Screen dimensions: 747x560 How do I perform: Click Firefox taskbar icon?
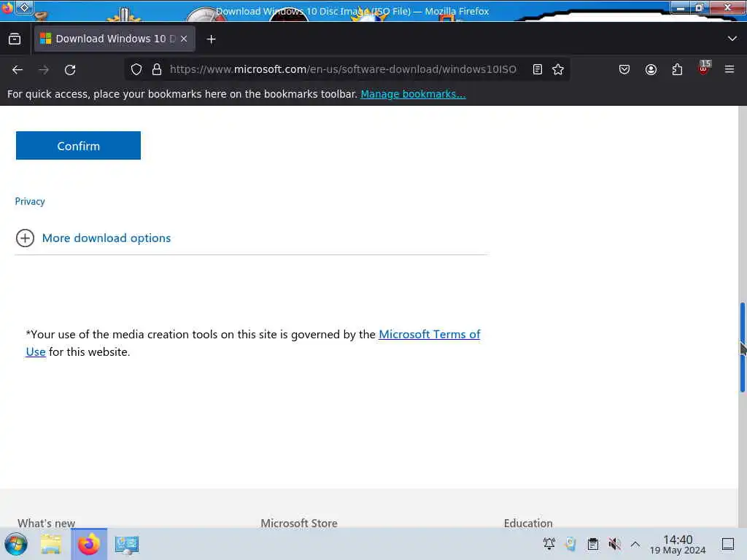[89, 544]
